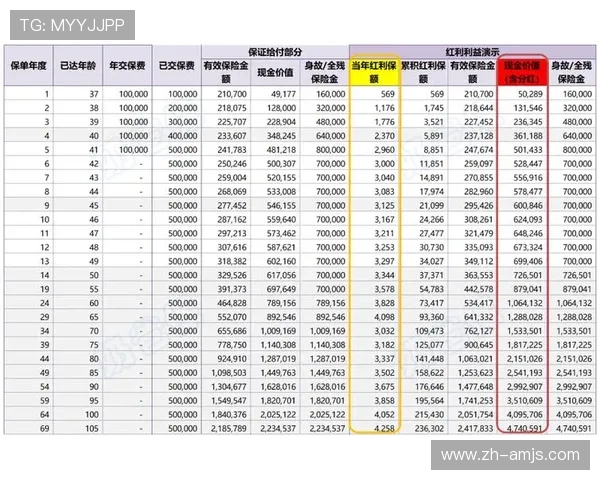Click the 年交保费 column header
The width and height of the screenshot is (600, 480).
coord(127,65)
